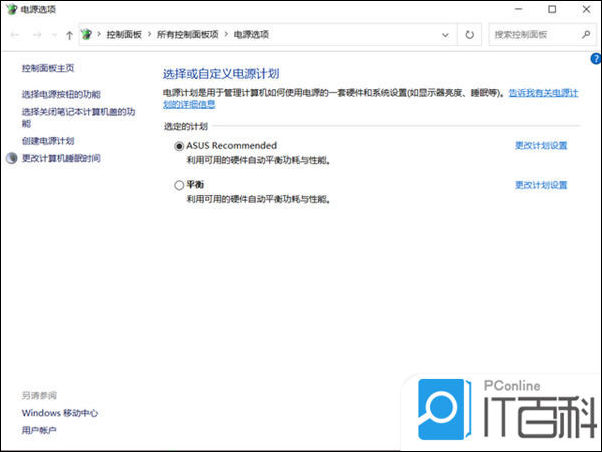Select the ASUS Recommended power plan
The image size is (602, 452).
179,146
